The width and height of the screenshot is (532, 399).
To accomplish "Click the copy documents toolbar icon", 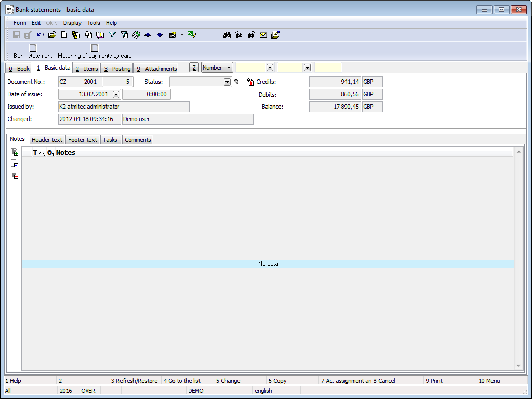I will 76,35.
